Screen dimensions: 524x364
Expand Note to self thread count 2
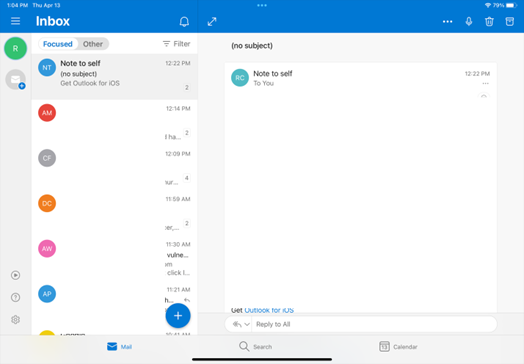click(x=187, y=88)
